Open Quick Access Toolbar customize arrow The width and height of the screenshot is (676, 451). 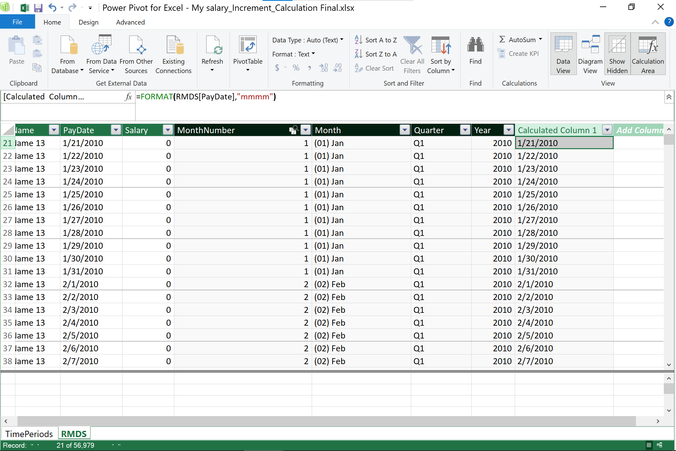[x=90, y=8]
